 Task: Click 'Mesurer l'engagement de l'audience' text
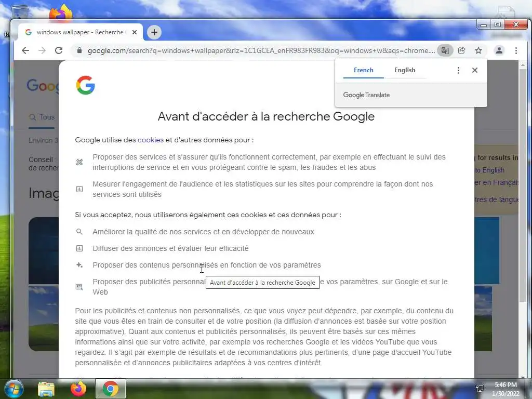pos(262,189)
